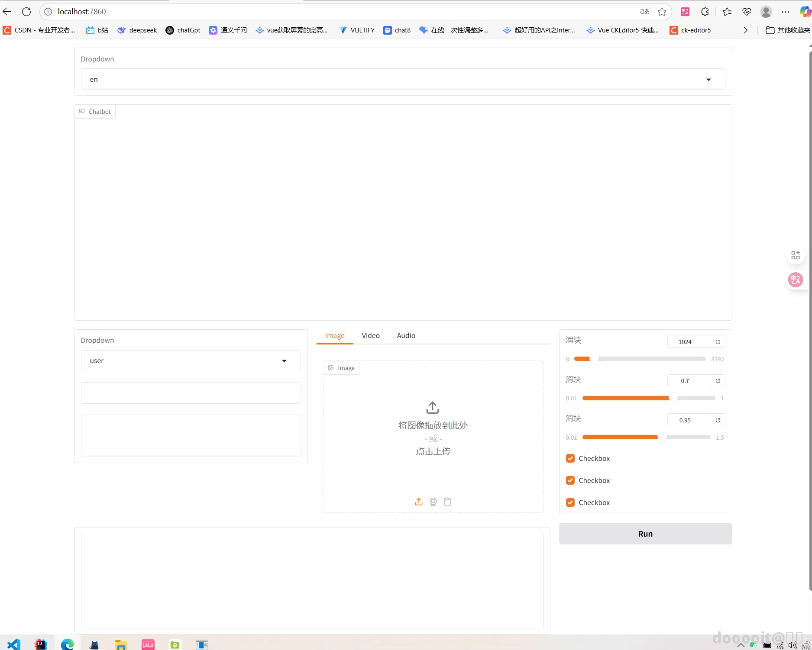
Task: Switch to the Audio tab
Action: 406,335
